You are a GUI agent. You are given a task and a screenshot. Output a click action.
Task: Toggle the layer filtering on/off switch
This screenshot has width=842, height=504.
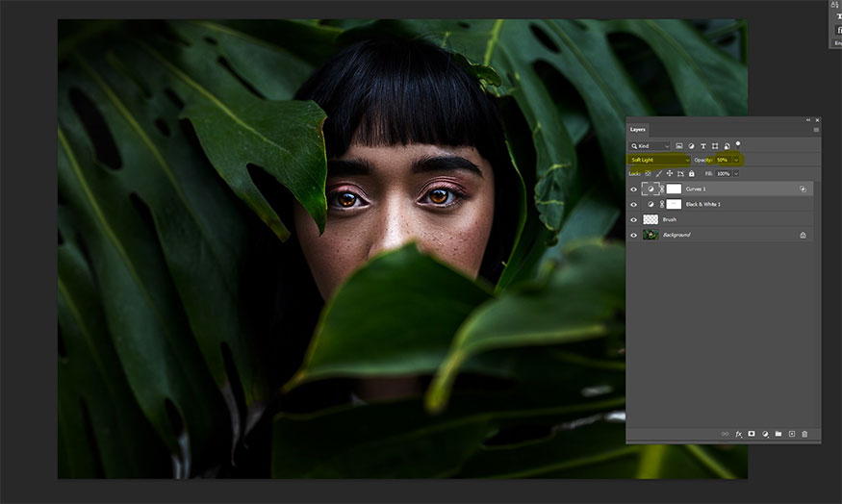(x=738, y=144)
